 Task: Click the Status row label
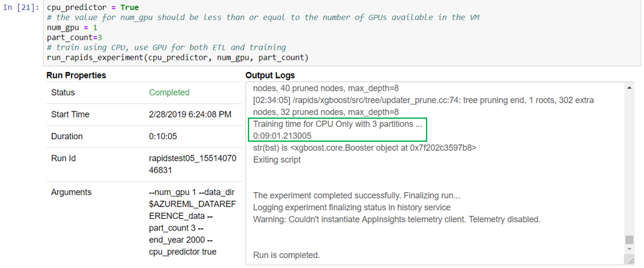[63, 93]
